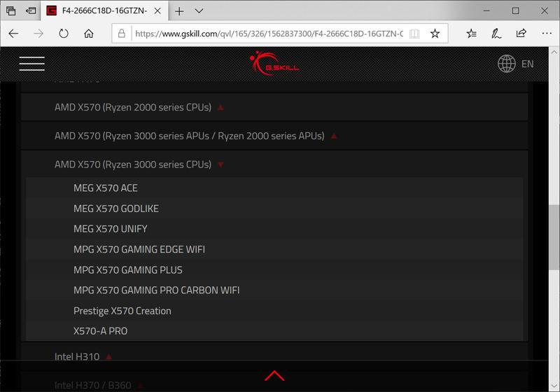Image resolution: width=560 pixels, height=392 pixels.
Task: Maximize the browser window
Action: coord(515,11)
